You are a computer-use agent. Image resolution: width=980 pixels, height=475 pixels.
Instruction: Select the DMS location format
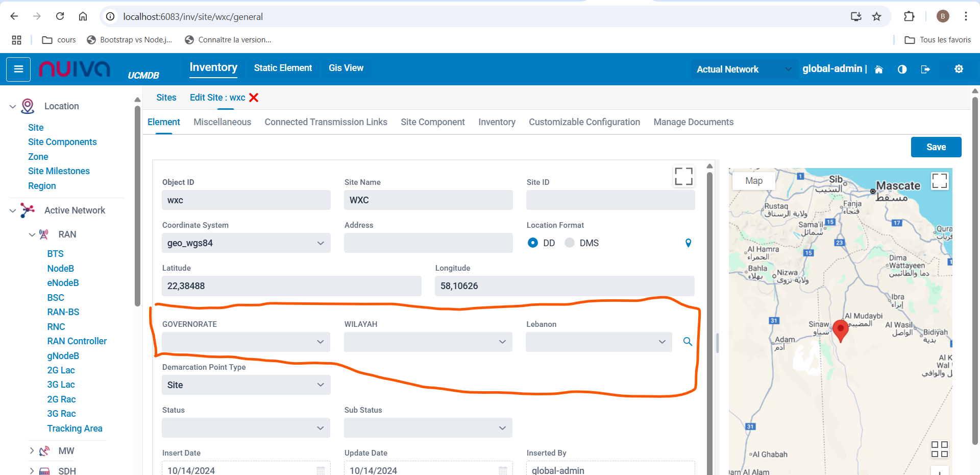[570, 243]
